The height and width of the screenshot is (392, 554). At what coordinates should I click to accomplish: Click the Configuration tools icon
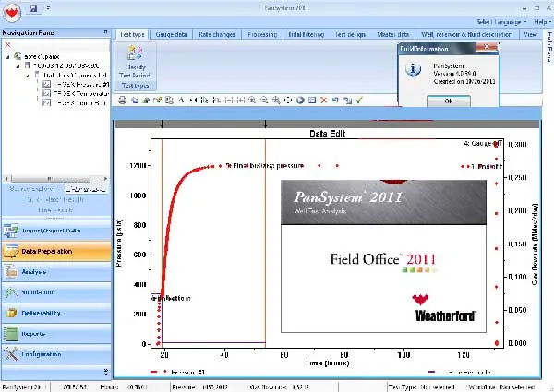pos(11,354)
